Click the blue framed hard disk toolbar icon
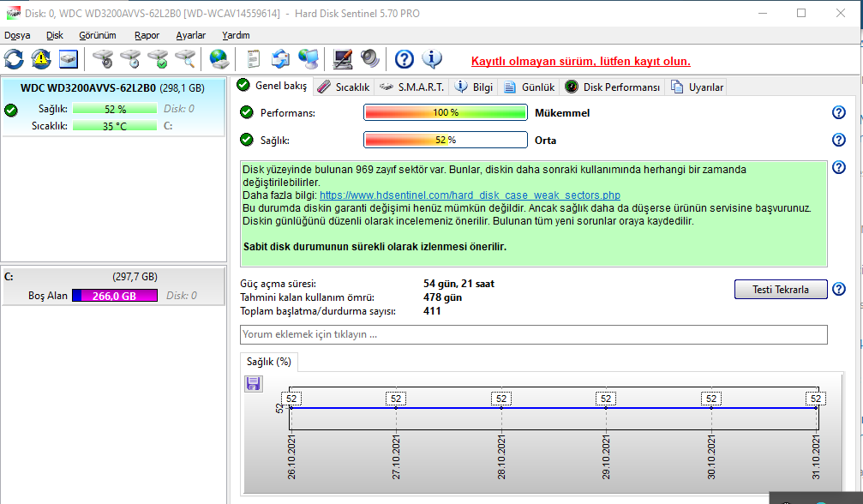The height and width of the screenshot is (504, 863). click(69, 59)
